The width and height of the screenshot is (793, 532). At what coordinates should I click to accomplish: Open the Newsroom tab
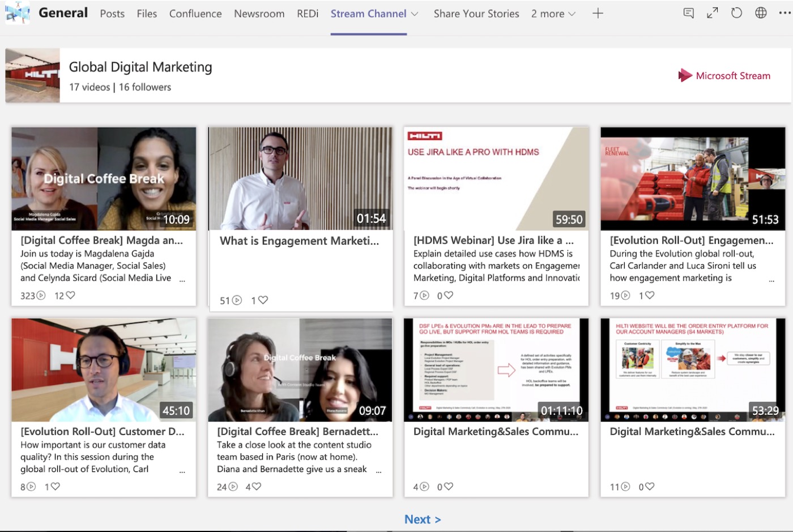coord(259,14)
